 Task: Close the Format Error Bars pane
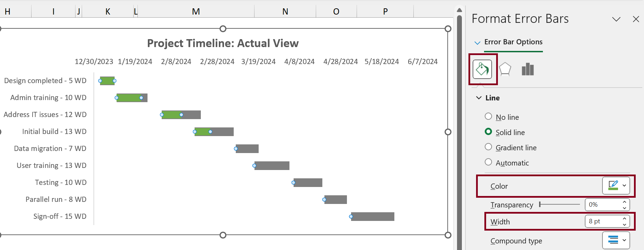click(x=636, y=19)
